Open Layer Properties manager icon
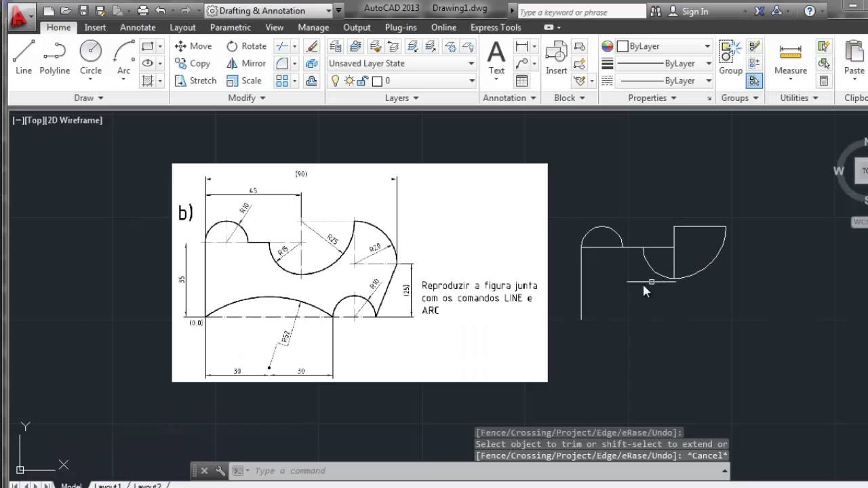This screenshot has height=488, width=868. [335, 46]
